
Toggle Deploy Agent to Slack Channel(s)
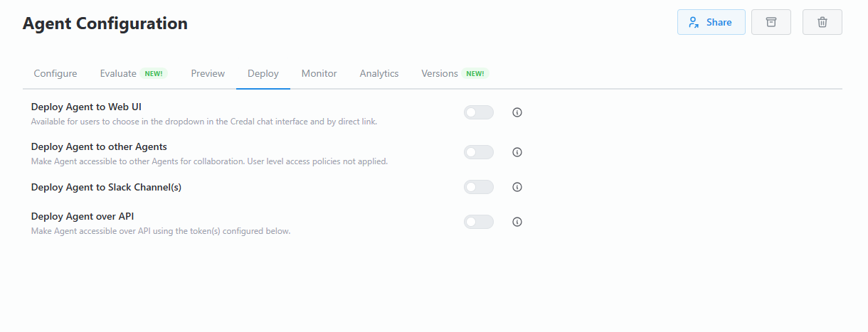478,187
